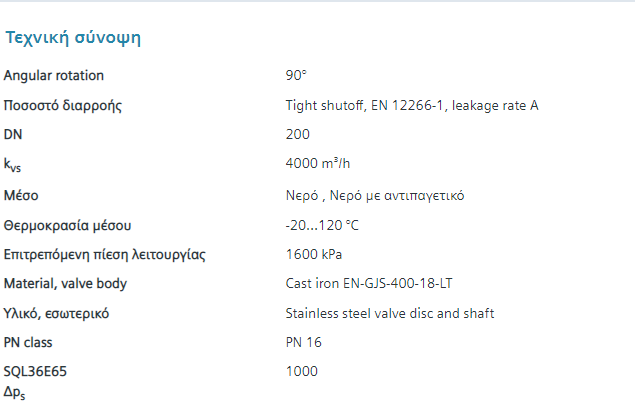
Task: Select the Θερμοκρασία μέσου label
Action: [68, 226]
